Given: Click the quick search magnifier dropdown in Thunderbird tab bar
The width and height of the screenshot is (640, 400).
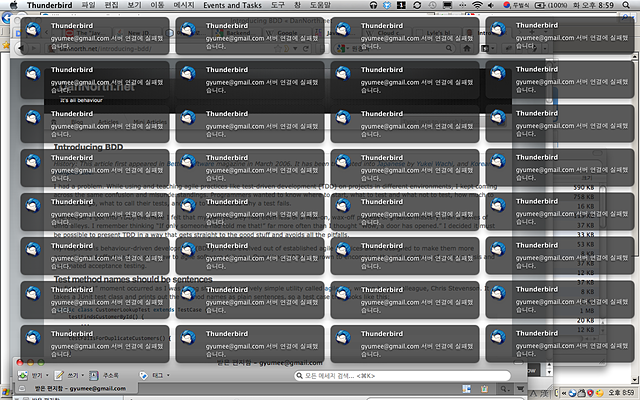Looking at the screenshot, I should 505,389.
